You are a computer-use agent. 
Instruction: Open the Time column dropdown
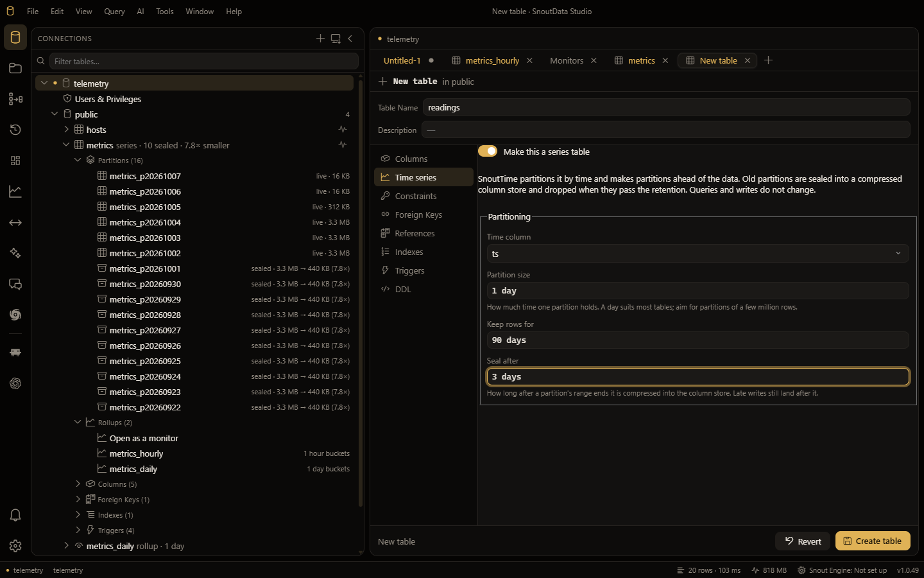coord(697,254)
